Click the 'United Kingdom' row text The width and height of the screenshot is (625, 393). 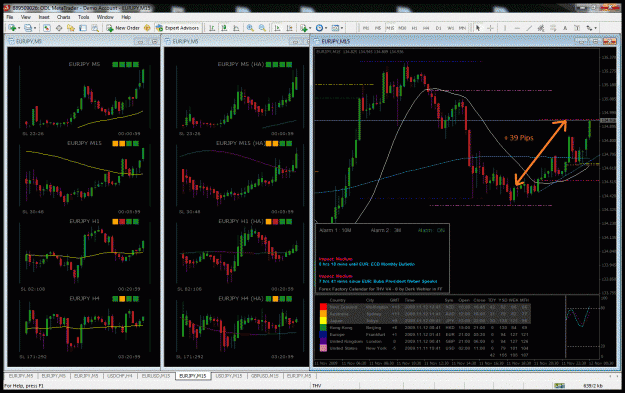[346, 342]
